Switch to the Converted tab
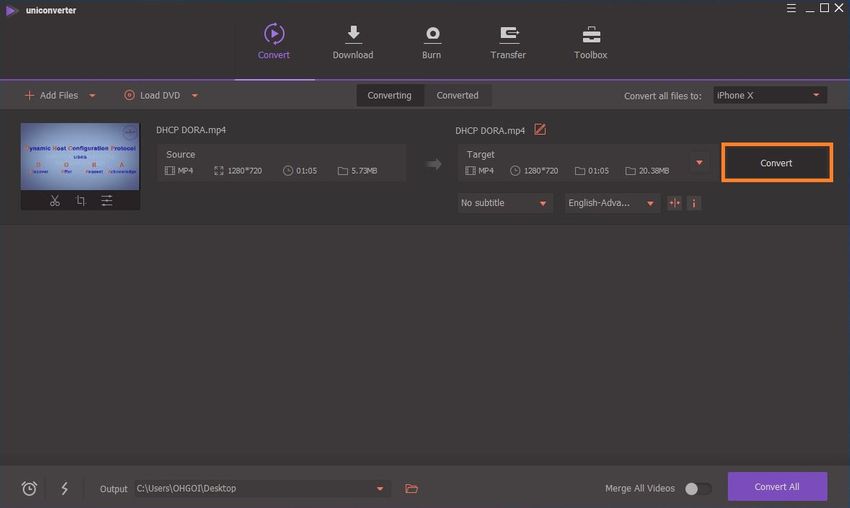 pyautogui.click(x=457, y=95)
